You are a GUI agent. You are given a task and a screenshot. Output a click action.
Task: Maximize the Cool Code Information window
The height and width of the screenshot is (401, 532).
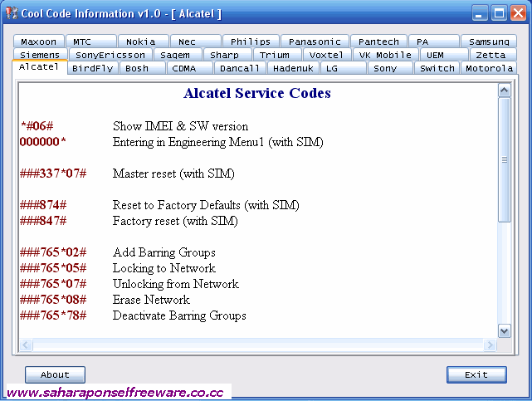(499, 13)
